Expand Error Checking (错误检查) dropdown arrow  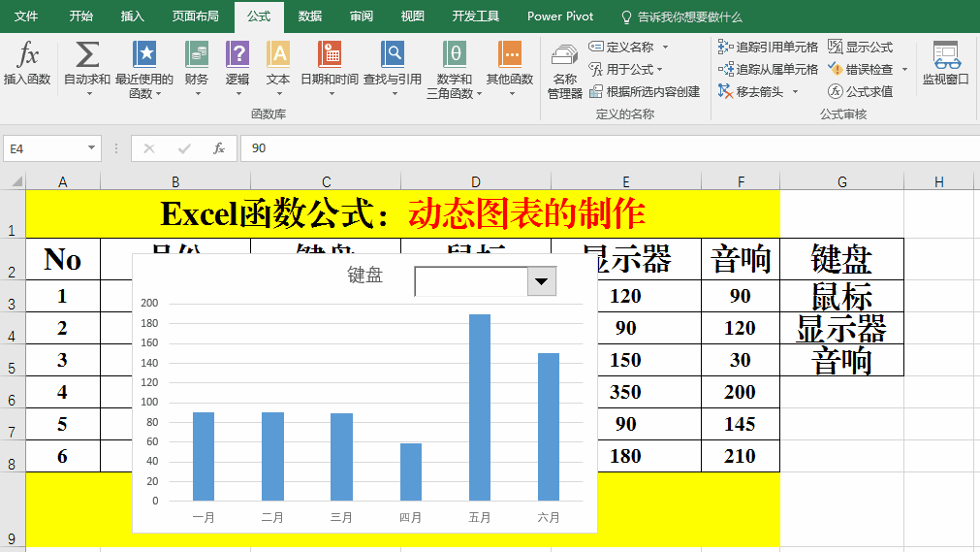904,70
